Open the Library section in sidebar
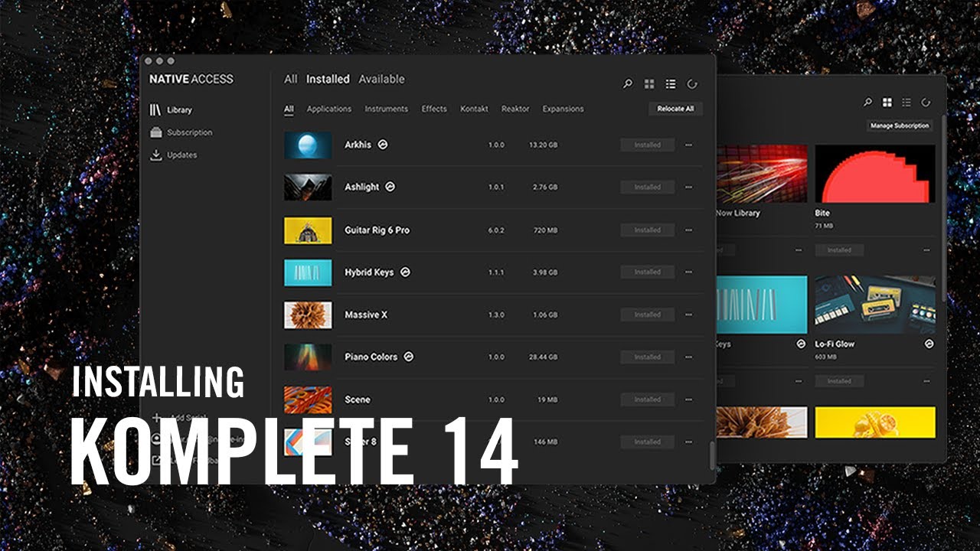 coord(171,110)
